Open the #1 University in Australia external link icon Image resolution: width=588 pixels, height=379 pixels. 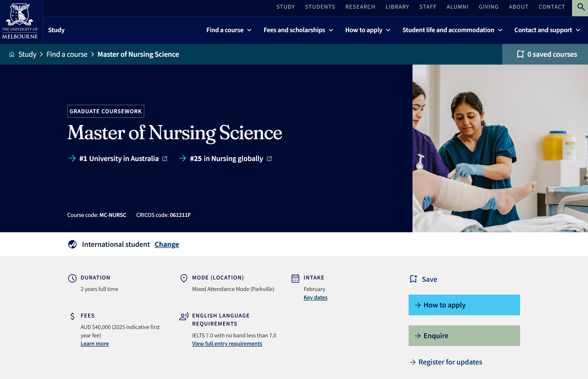pyautogui.click(x=165, y=159)
